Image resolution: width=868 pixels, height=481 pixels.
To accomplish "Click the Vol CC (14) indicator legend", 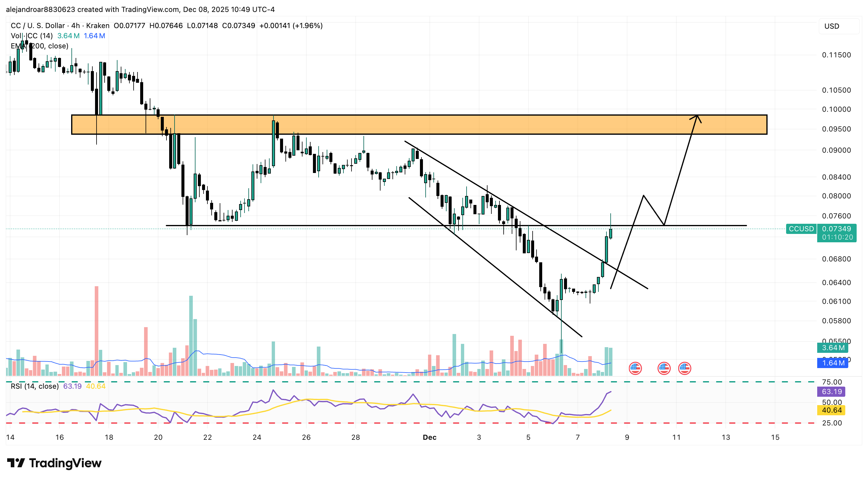I will click(x=32, y=36).
